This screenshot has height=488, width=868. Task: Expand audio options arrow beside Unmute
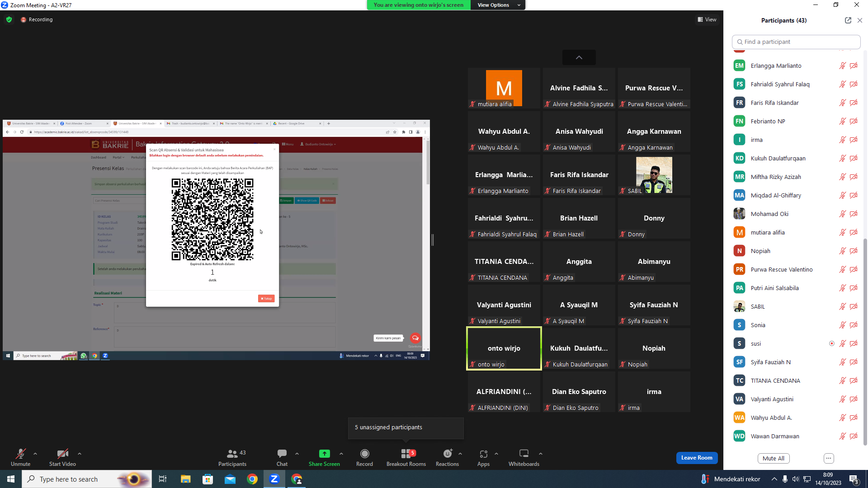[x=35, y=454]
